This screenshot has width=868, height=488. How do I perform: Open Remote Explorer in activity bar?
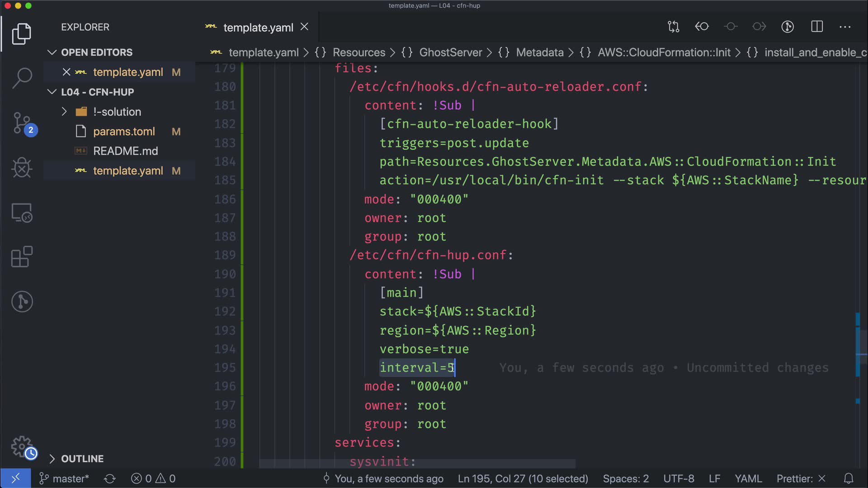point(22,213)
